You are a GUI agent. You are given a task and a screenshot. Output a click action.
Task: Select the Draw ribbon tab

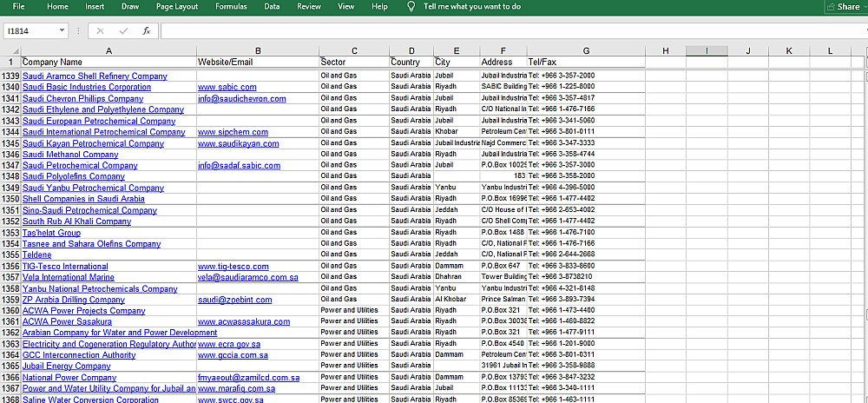point(130,7)
